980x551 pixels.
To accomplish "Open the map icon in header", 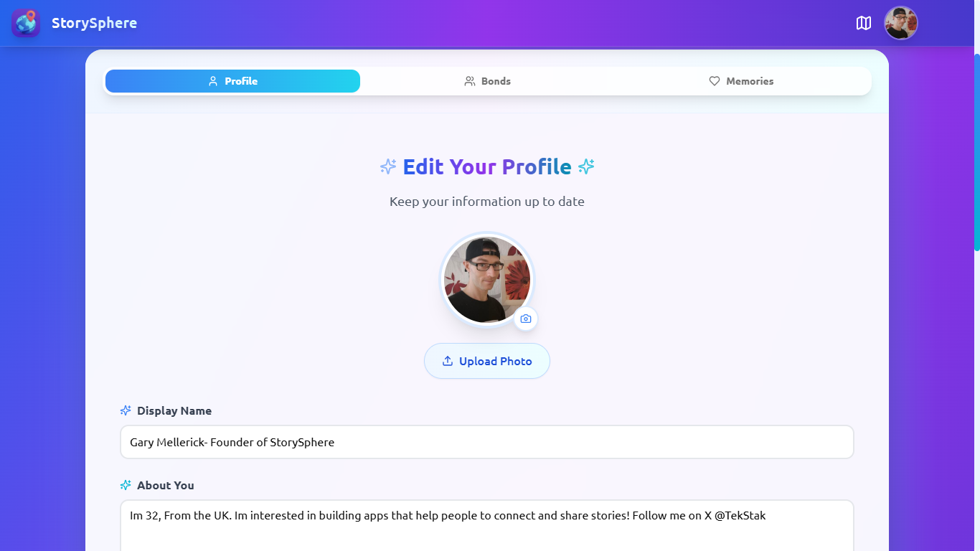I will click(864, 23).
